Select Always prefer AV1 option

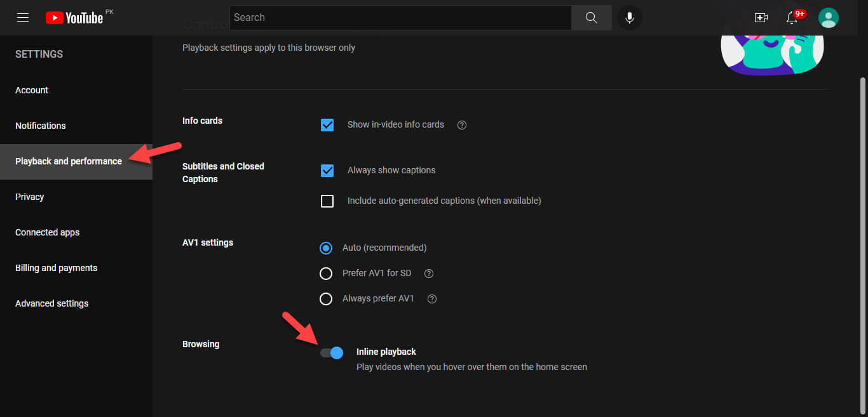click(326, 299)
